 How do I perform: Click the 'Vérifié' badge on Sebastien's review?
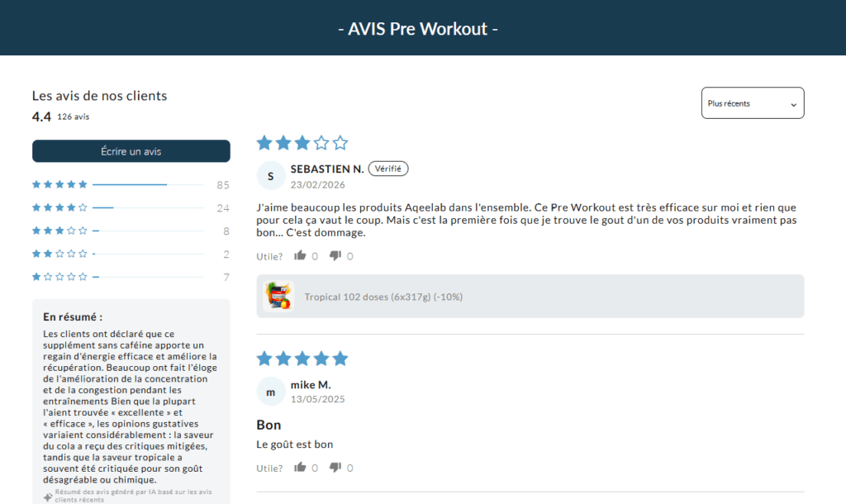click(x=387, y=168)
